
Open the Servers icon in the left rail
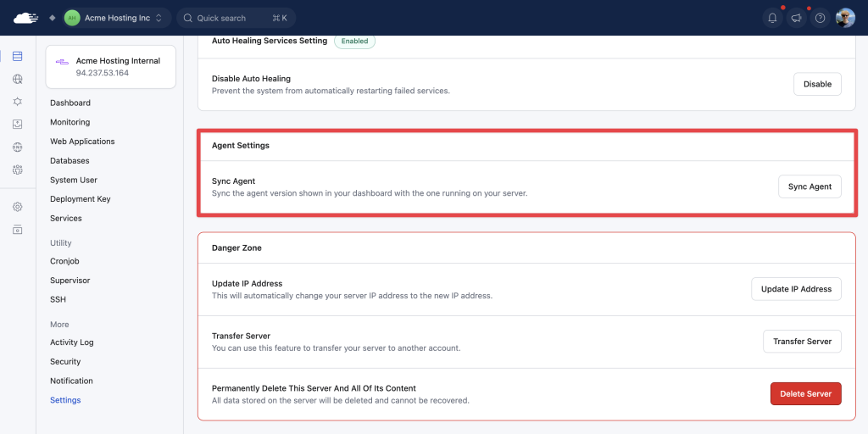click(17, 56)
